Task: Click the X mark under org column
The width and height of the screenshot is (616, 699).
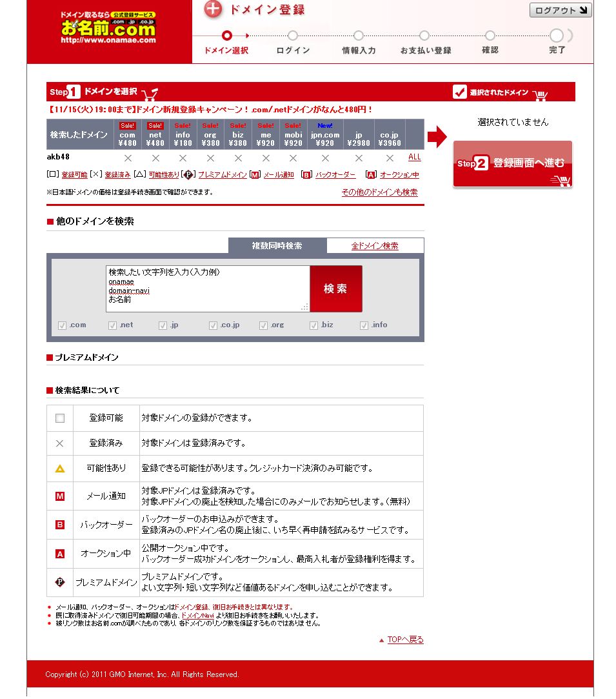Action: [x=210, y=158]
